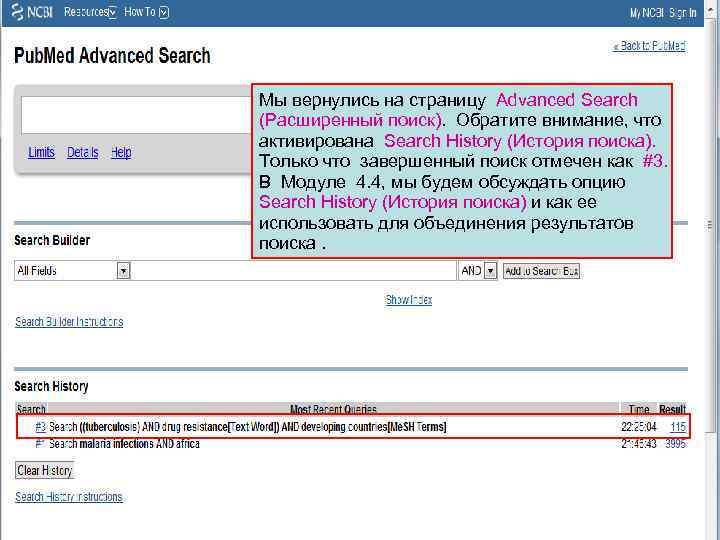Click the Result column header
Viewport: 720px width, 540px height.
672,409
